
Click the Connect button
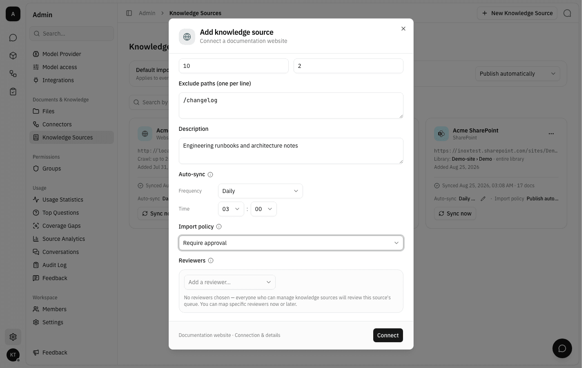pyautogui.click(x=388, y=335)
